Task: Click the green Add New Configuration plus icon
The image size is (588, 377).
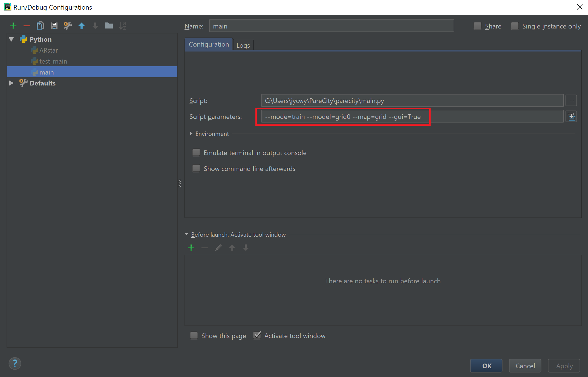Action: (13, 26)
